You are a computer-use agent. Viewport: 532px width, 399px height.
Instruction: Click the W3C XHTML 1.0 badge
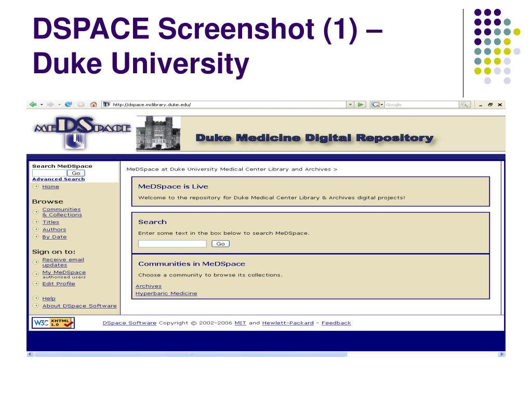click(53, 323)
